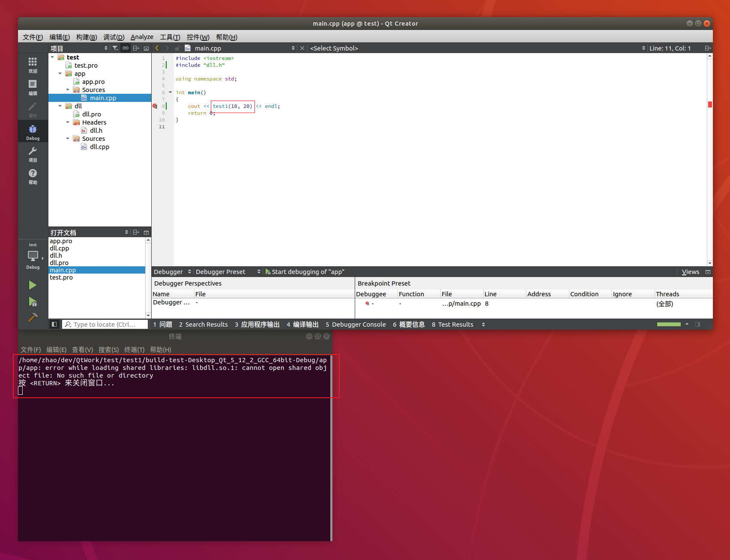The height and width of the screenshot is (560, 730).
Task: Start debugging with the play-bug button
Action: pos(33,302)
